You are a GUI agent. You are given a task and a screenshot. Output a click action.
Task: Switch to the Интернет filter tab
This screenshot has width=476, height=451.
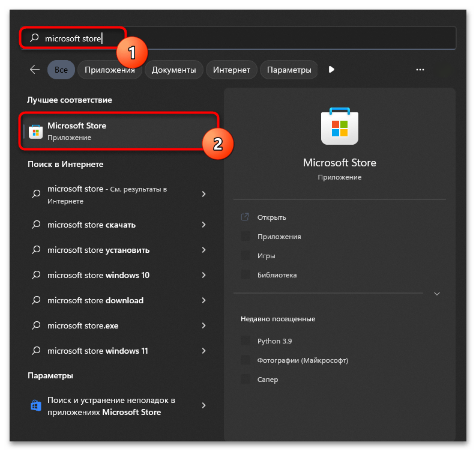(x=231, y=70)
